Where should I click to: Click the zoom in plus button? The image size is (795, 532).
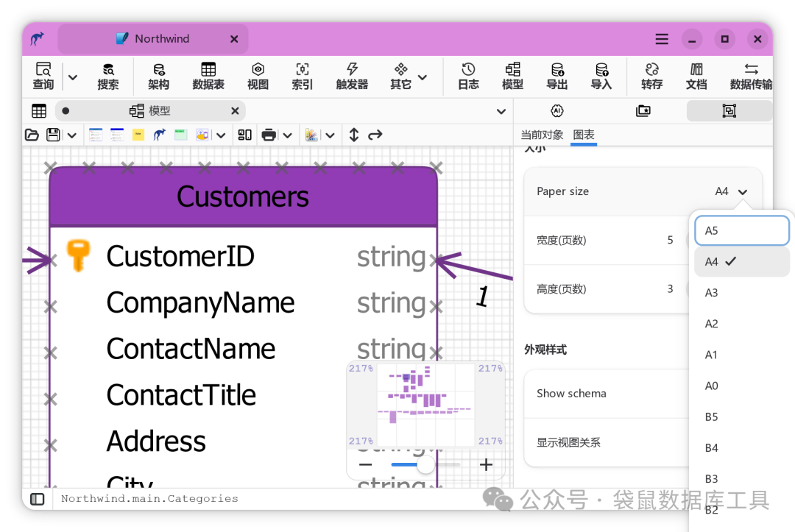pos(486,464)
